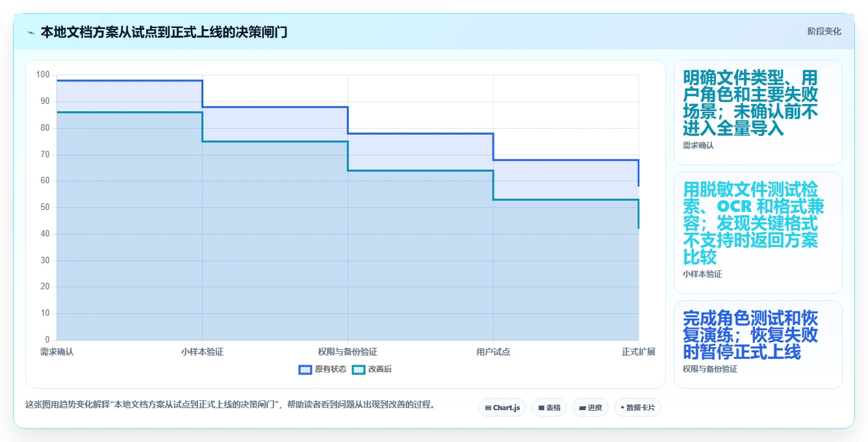Screen dimensions: 868x442
Task: Click the 需求确认 x-axis label
Action: click(57, 352)
